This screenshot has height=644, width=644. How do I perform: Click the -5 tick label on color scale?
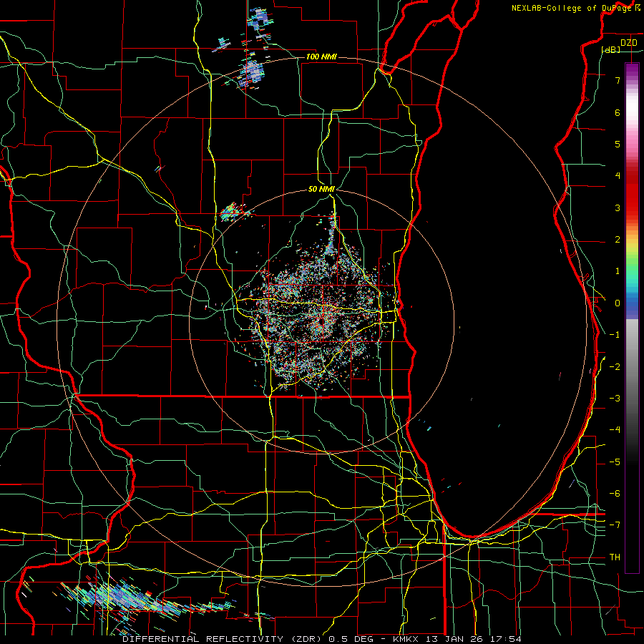[x=615, y=462]
